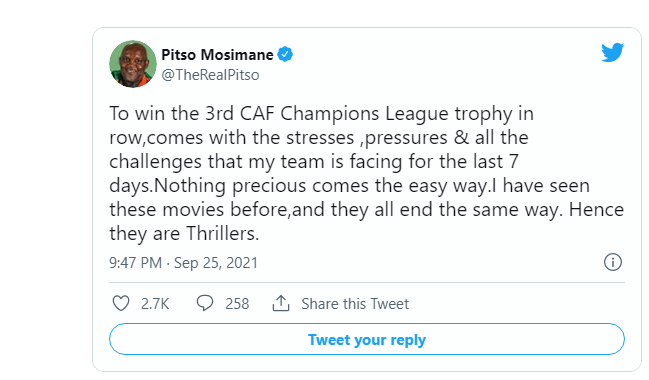Click the Sep 25, 2021 date
Screen dimensions: 649x380
(x=216, y=263)
